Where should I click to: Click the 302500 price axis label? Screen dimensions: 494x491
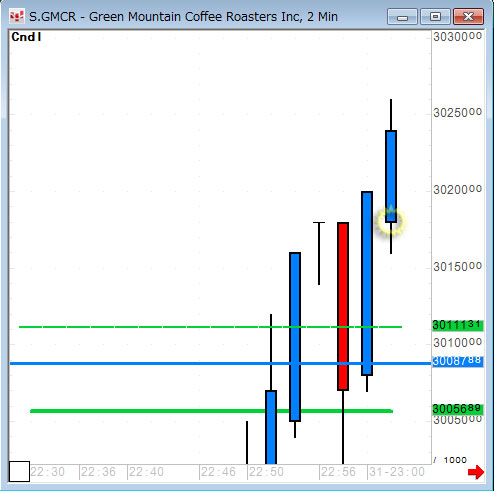457,113
